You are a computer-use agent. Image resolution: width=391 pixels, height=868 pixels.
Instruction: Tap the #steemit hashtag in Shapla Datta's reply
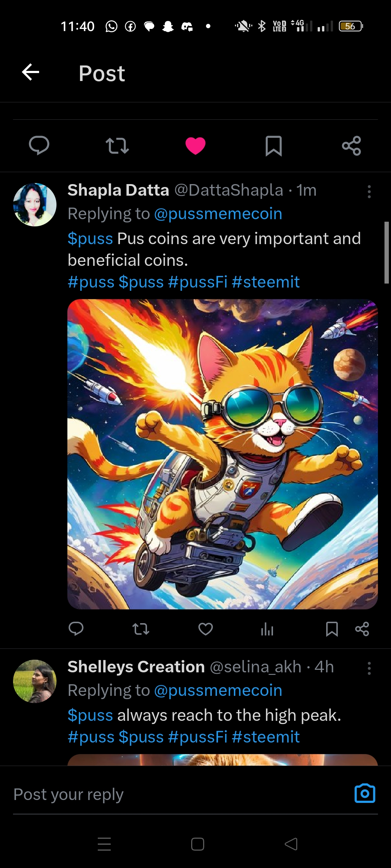tap(266, 282)
